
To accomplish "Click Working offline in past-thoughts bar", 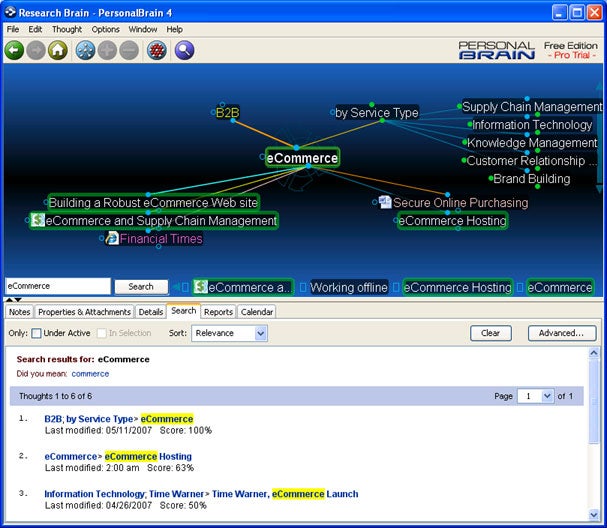I will point(349,287).
